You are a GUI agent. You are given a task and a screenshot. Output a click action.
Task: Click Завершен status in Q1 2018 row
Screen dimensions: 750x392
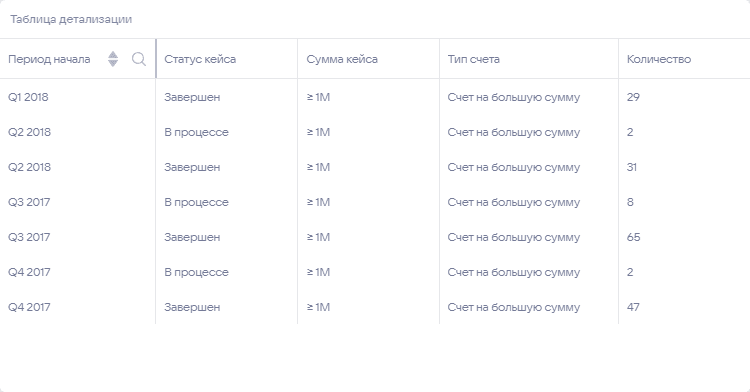(x=192, y=97)
